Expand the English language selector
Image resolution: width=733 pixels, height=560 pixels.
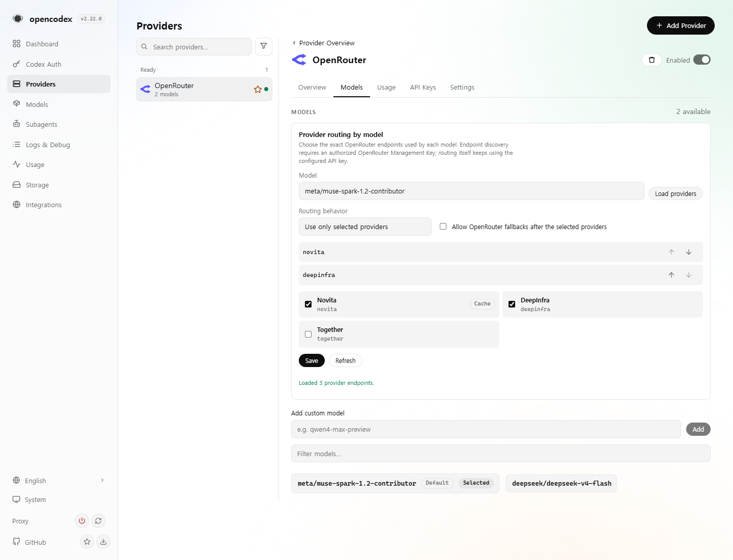click(x=59, y=481)
